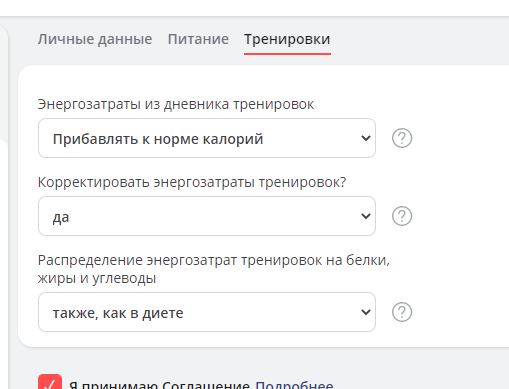Click label 'Энергозатраты из дневника тренировок'
This screenshot has height=389, width=509.
point(176,104)
